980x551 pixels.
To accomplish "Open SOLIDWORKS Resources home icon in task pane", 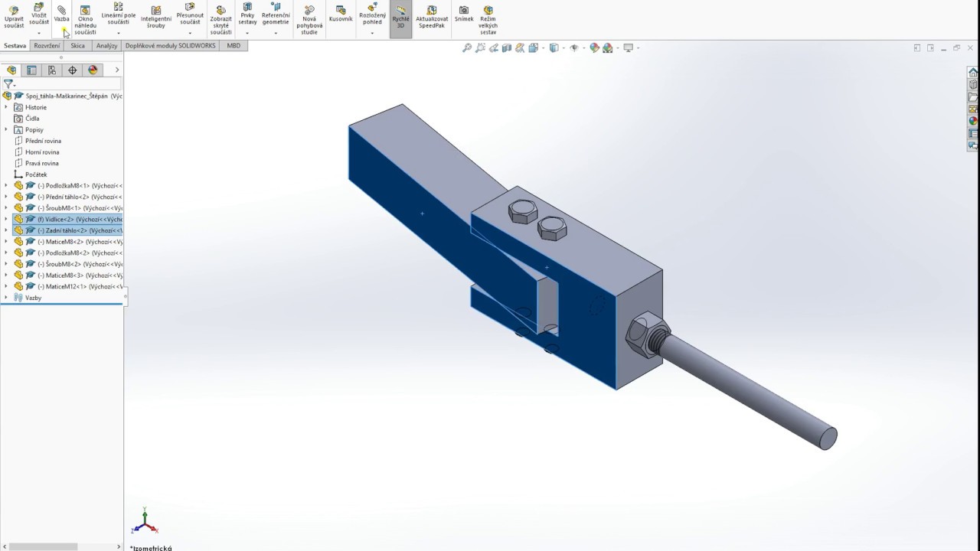I will tap(973, 73).
